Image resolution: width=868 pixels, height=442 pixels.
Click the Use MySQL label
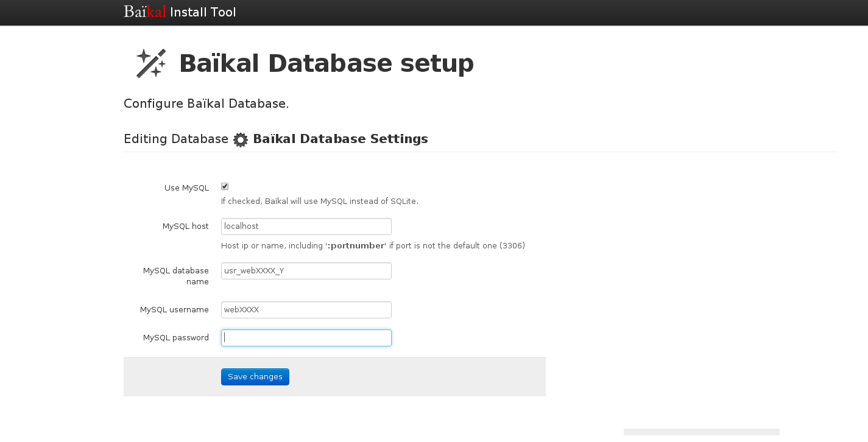(186, 188)
